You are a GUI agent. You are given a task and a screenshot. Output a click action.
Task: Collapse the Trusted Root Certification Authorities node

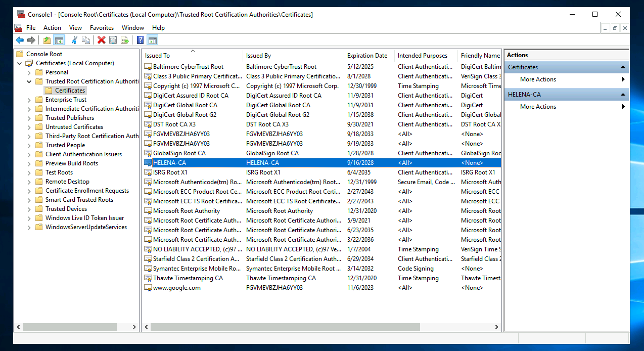tap(29, 81)
